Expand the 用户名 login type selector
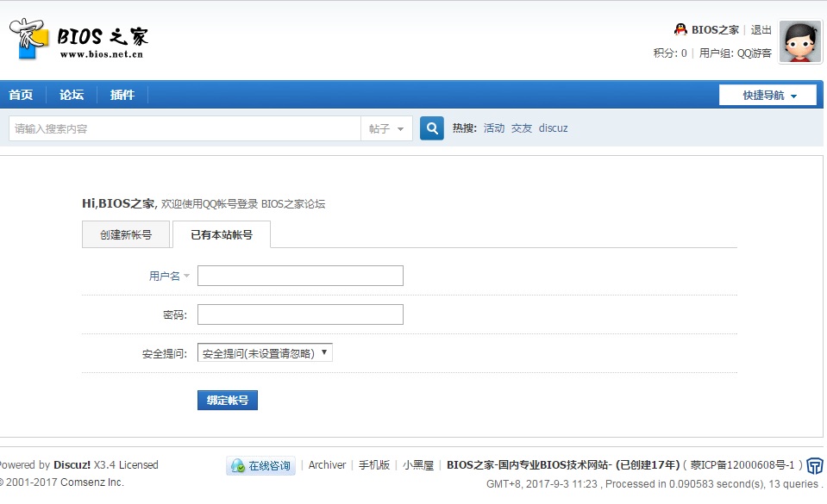 tap(169, 276)
